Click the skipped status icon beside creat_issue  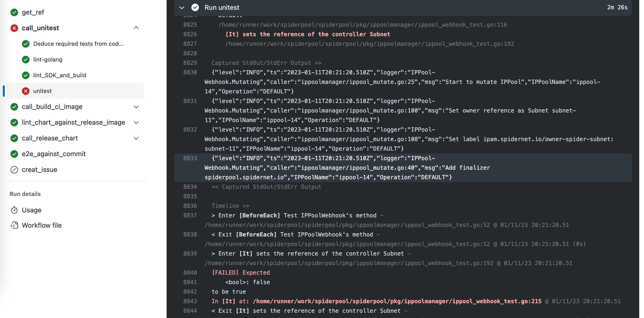point(14,169)
